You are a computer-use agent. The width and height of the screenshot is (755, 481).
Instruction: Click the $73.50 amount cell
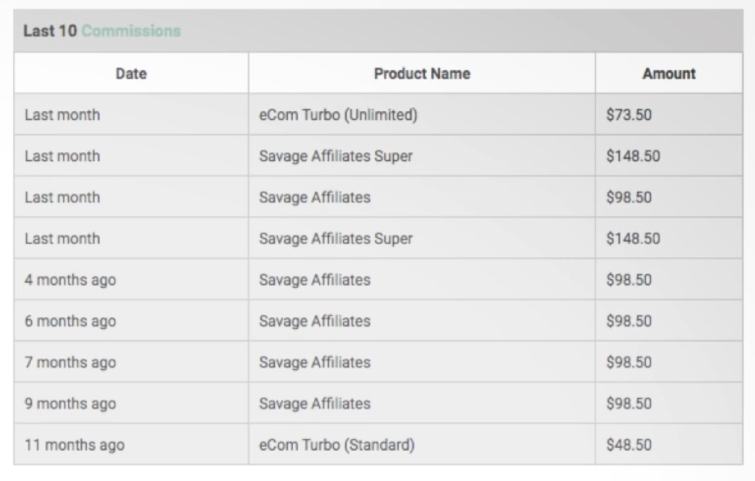tap(629, 115)
